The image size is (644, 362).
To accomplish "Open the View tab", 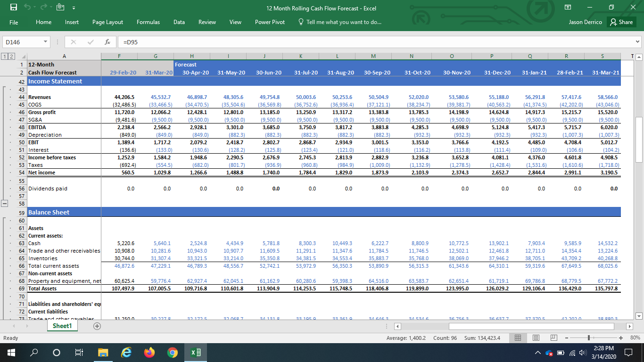I will (x=235, y=22).
